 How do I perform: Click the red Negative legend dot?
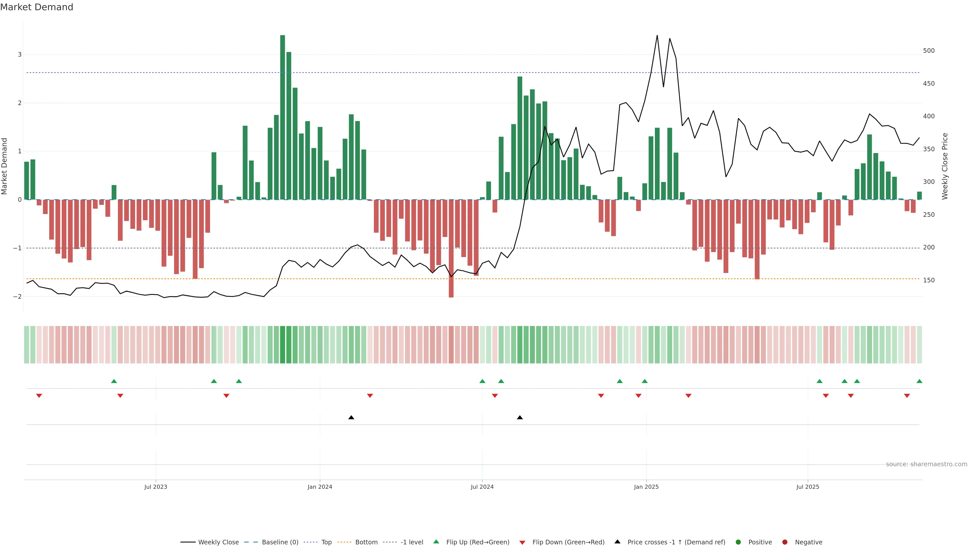pos(785,542)
